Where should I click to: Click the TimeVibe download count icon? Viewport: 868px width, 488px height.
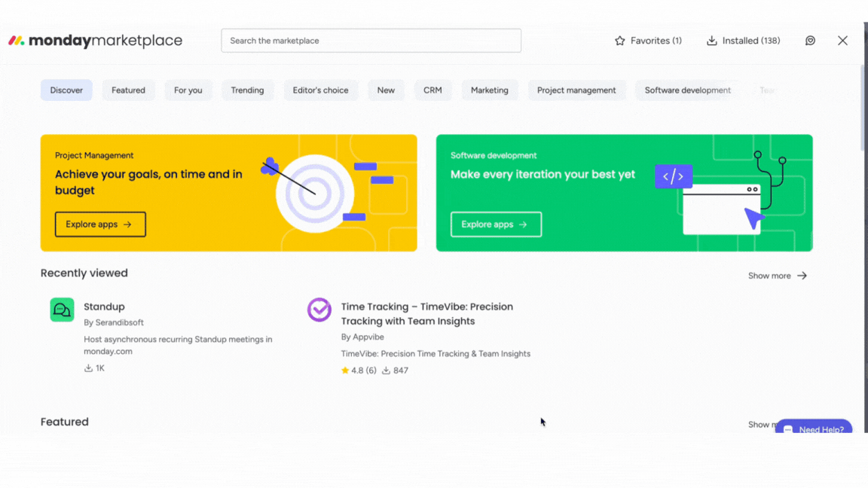click(x=386, y=371)
